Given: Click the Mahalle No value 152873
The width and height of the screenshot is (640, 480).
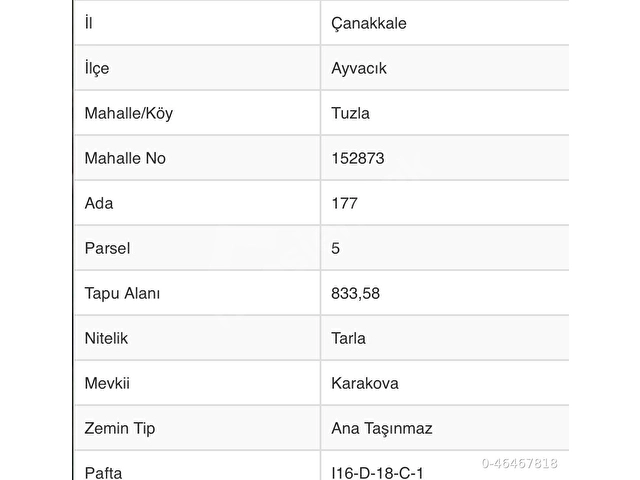Looking at the screenshot, I should point(358,158).
